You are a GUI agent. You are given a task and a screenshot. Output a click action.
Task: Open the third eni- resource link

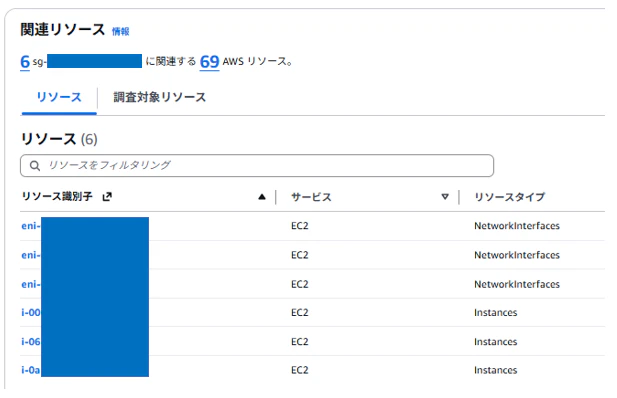(31, 284)
